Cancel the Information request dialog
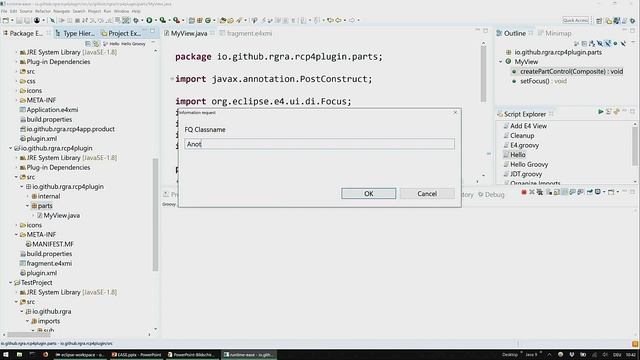The height and width of the screenshot is (360, 640). [x=427, y=193]
